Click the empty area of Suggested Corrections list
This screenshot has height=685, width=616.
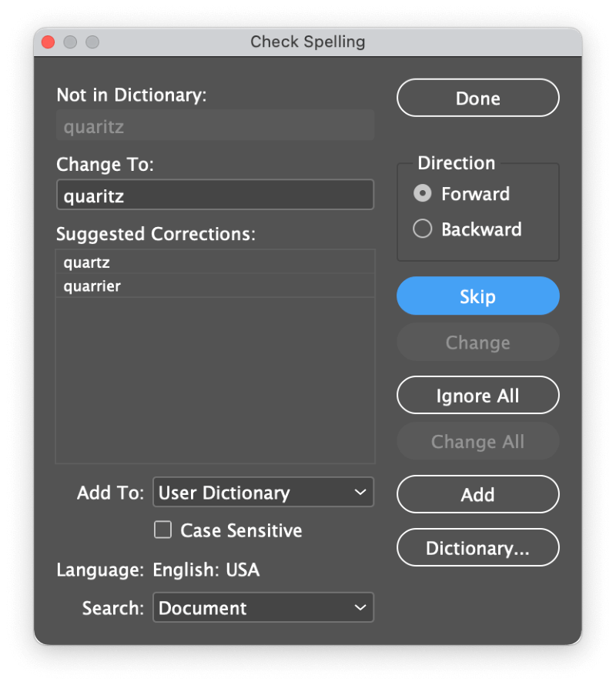click(215, 380)
